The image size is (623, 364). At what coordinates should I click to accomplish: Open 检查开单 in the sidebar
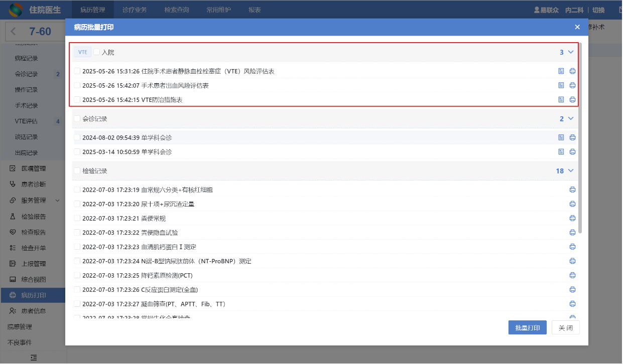click(33, 248)
